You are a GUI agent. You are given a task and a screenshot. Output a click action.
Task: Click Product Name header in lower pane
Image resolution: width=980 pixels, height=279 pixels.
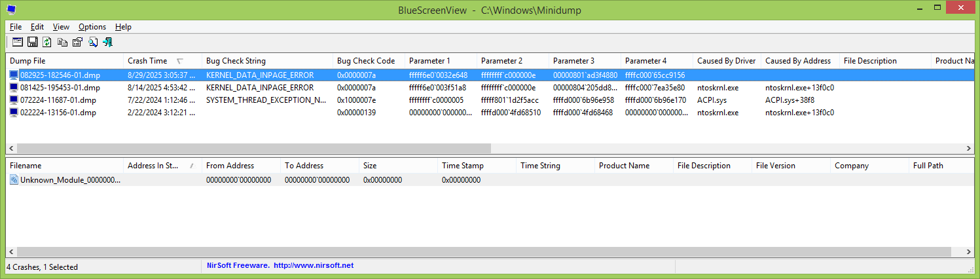[634, 166]
